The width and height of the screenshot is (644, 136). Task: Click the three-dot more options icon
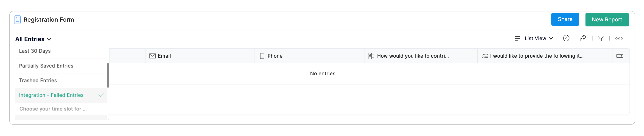619,38
